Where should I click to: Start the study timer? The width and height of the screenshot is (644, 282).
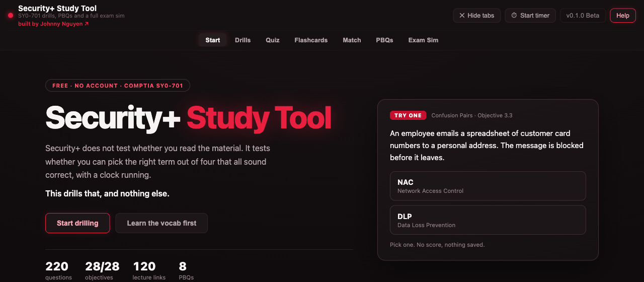530,16
